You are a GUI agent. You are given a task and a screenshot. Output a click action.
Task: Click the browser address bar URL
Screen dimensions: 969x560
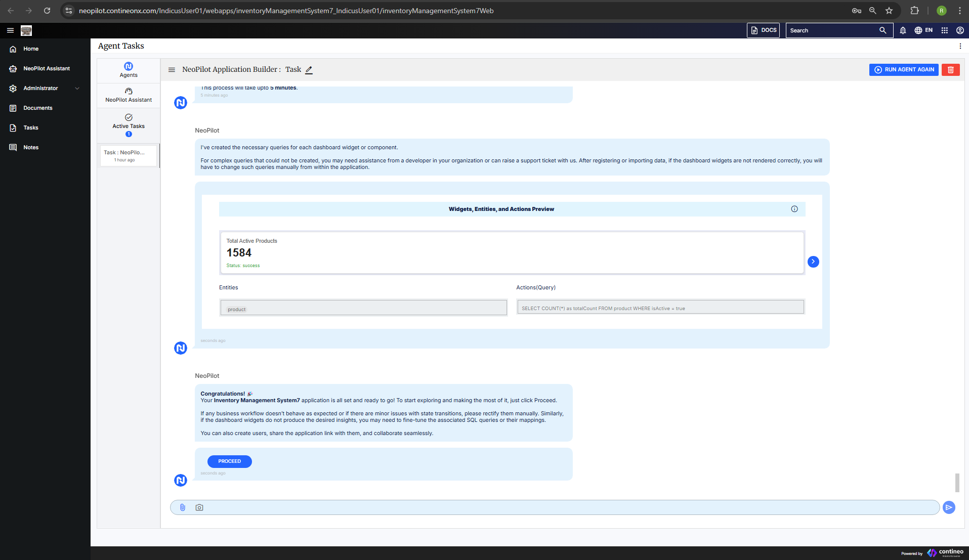coord(286,11)
